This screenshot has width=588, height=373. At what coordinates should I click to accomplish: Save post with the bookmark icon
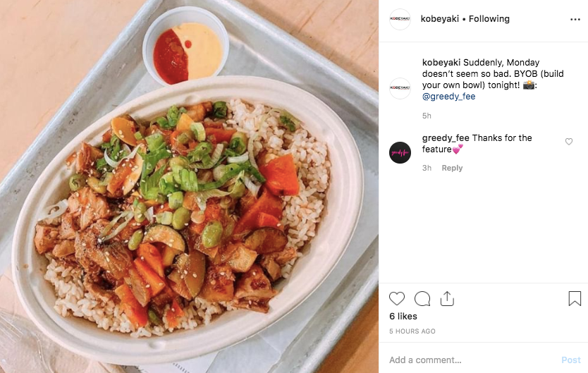575,299
